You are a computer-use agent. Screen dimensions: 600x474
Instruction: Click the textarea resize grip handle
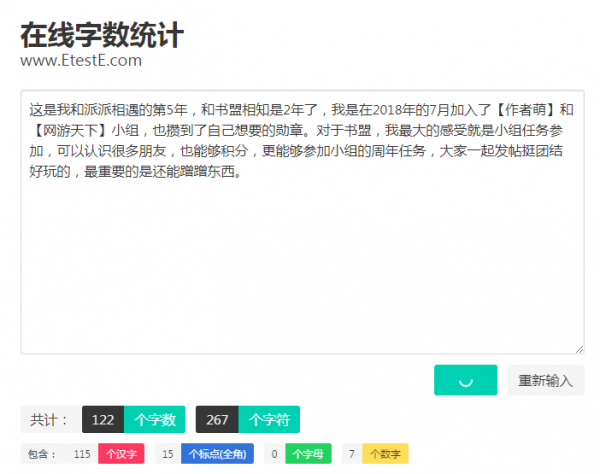coord(579,349)
